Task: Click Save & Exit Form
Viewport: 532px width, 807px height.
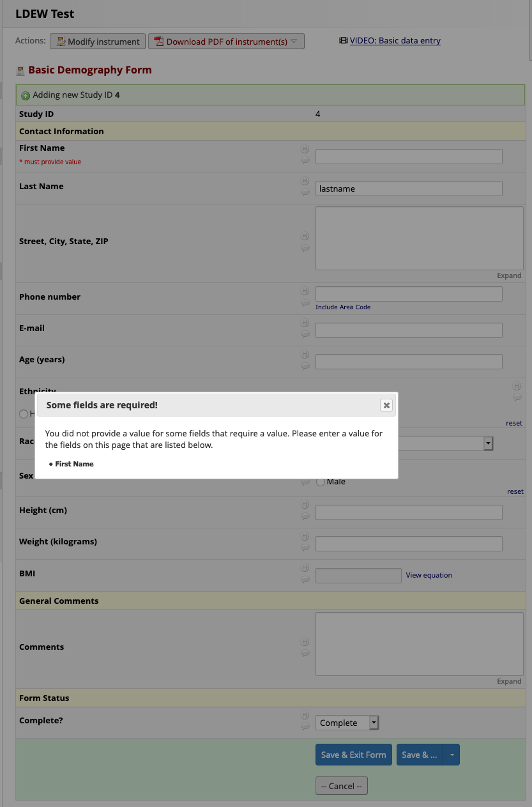Action: pos(353,755)
